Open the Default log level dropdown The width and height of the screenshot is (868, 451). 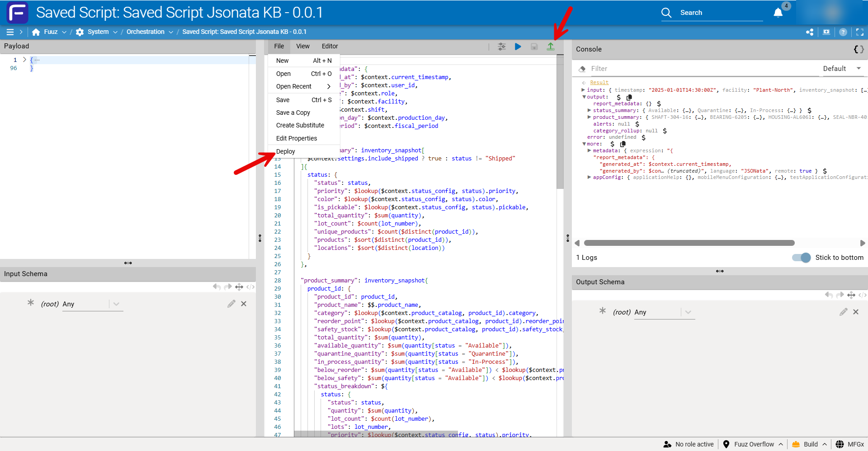tap(841, 69)
